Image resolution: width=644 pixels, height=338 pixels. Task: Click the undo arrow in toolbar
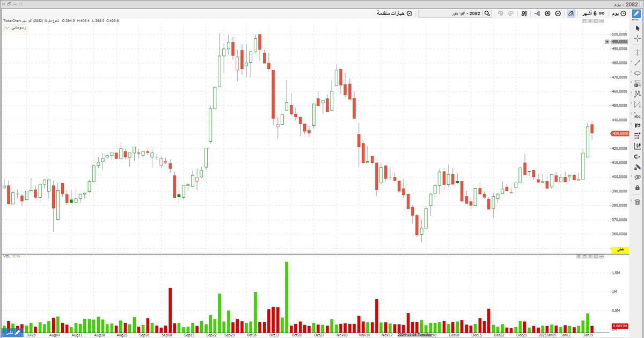tap(501, 13)
